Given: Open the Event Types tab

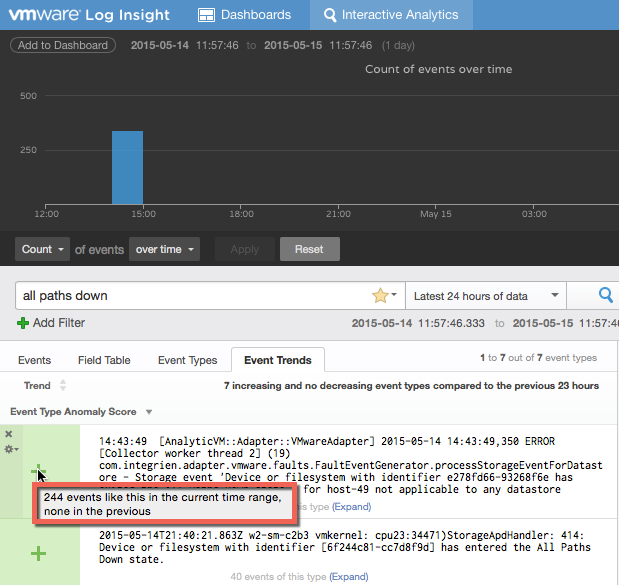Looking at the screenshot, I should (x=188, y=360).
